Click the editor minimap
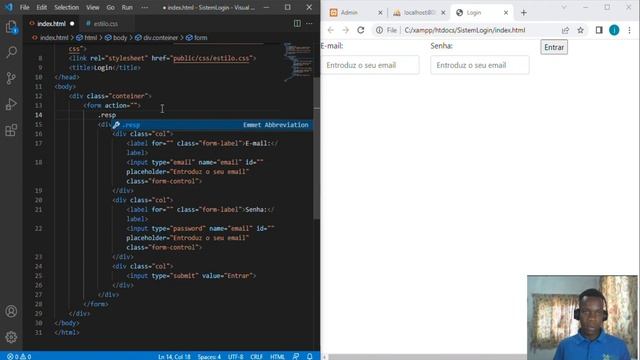Image resolution: width=640 pixels, height=360 pixels. coord(298,61)
